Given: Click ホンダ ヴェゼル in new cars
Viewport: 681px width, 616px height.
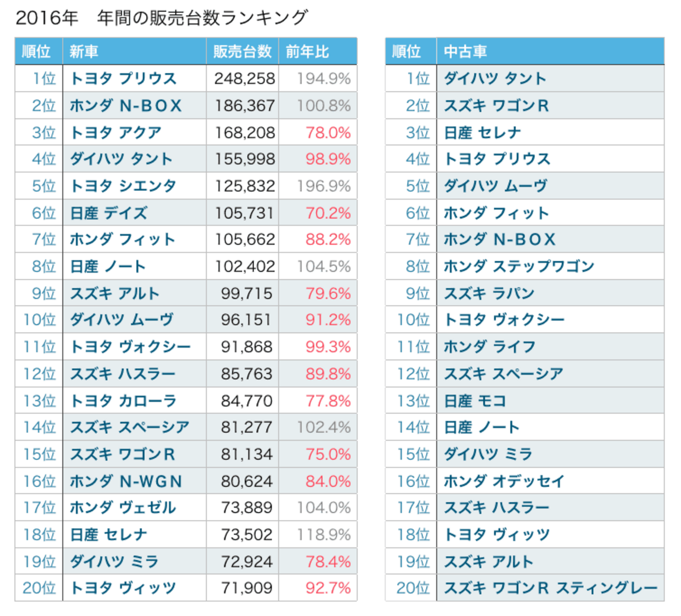Looking at the screenshot, I should 123,508.
